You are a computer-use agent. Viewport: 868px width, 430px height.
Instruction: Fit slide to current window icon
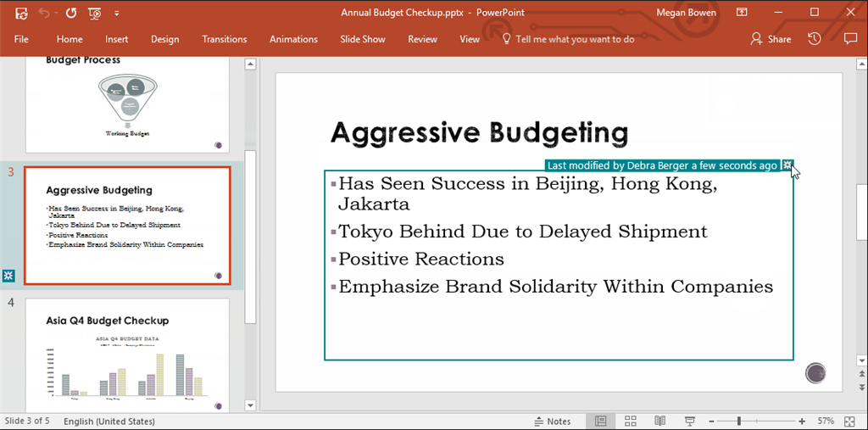click(x=852, y=421)
